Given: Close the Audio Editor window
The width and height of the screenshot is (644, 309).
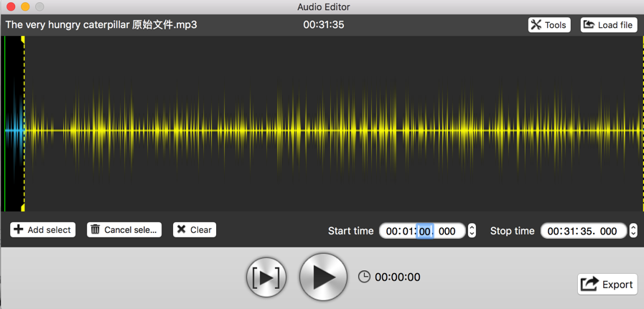Looking at the screenshot, I should [11, 6].
